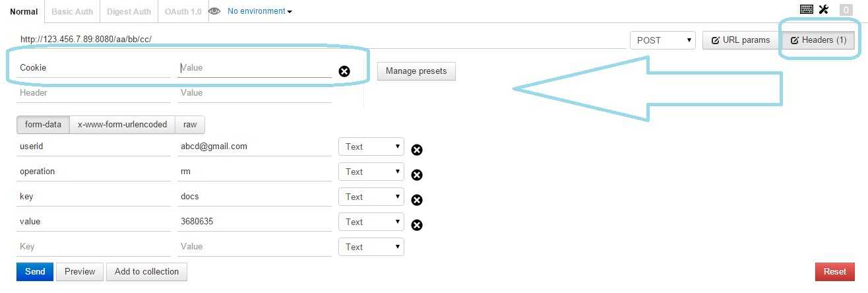The image size is (868, 293).
Task: Click the Cookie value input field
Action: [255, 68]
